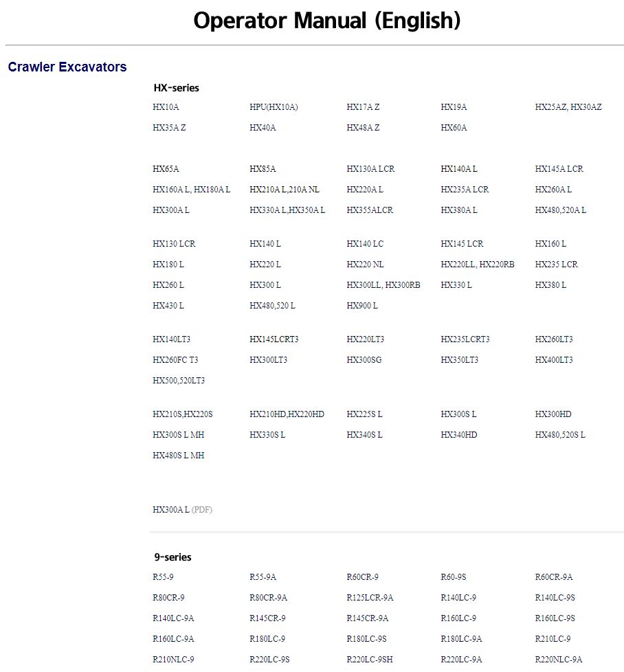Select the R125LCR-9A manual link
This screenshot has height=672, width=624.
369,598
